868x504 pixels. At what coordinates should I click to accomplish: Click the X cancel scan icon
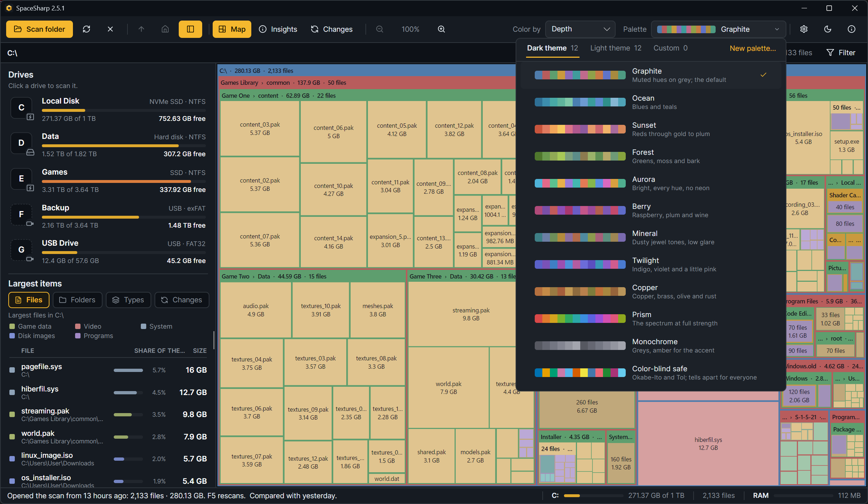(110, 29)
